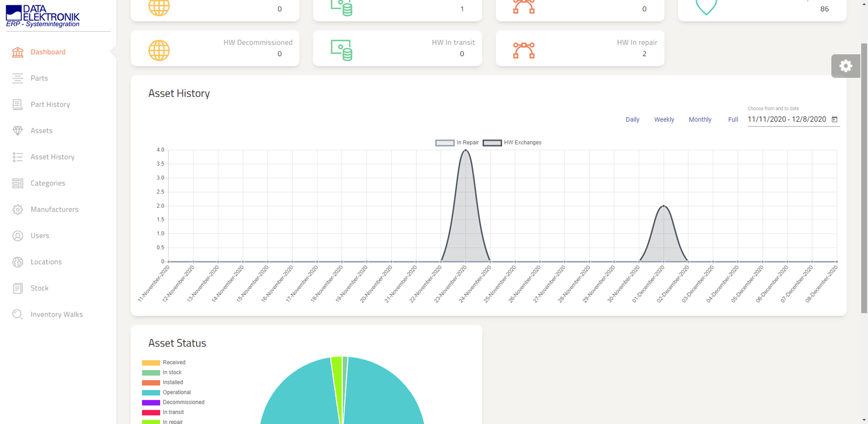Open Manufacturers menu item
The image size is (868, 424).
[x=54, y=209]
